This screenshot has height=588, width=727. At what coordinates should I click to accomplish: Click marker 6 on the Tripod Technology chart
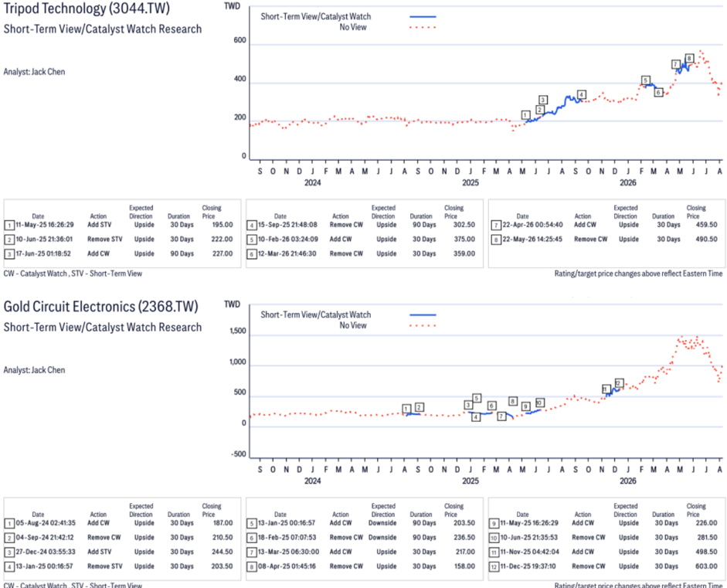[x=658, y=92]
